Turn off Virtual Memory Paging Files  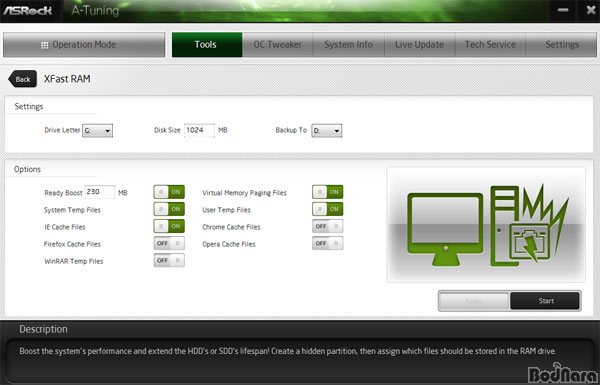pos(328,192)
